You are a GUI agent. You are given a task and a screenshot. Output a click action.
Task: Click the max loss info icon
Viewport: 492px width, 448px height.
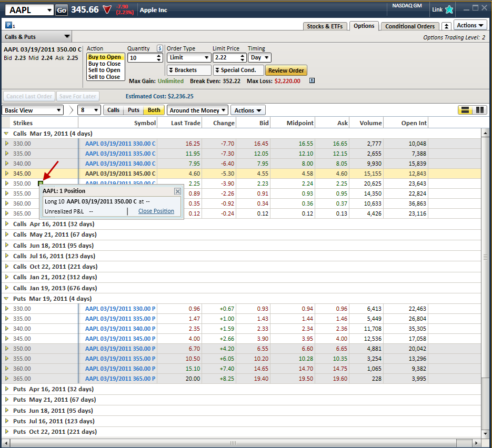(x=312, y=81)
